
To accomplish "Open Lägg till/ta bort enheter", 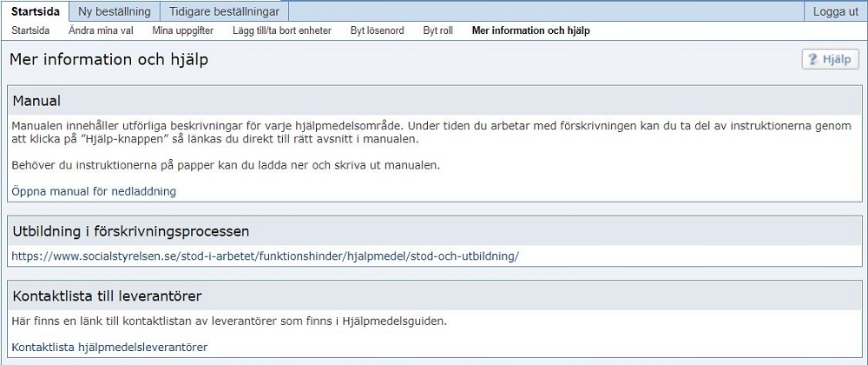I will point(282,31).
